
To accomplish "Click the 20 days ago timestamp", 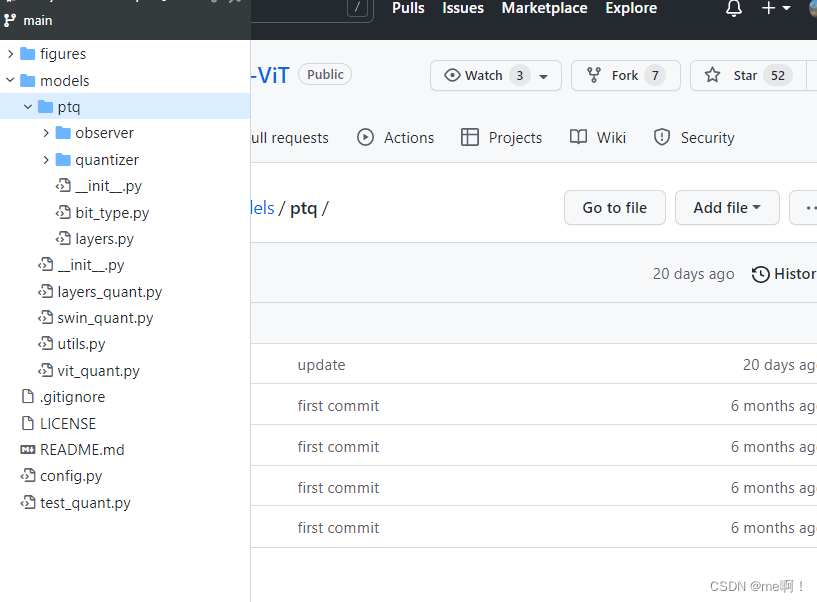I will coord(694,274).
